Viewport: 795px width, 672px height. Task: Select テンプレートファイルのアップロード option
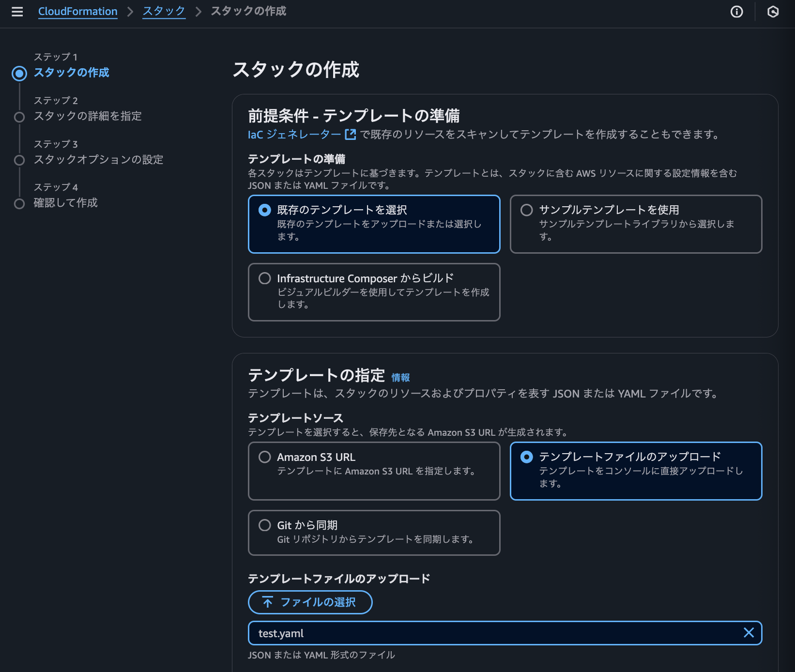(x=526, y=456)
